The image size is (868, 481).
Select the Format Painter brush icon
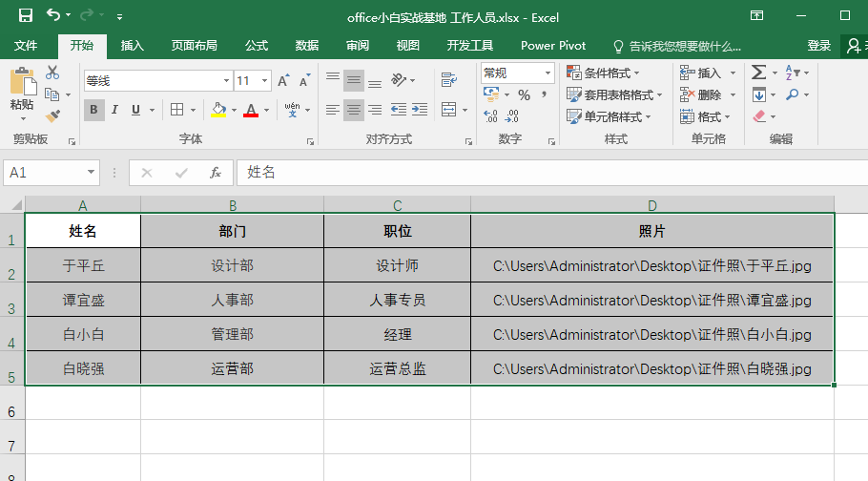tap(52, 115)
